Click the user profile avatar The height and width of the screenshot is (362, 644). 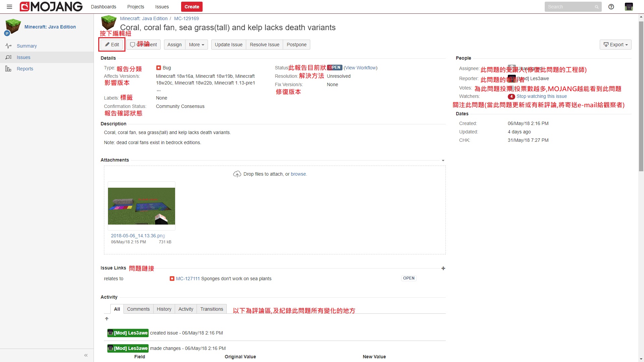click(629, 7)
